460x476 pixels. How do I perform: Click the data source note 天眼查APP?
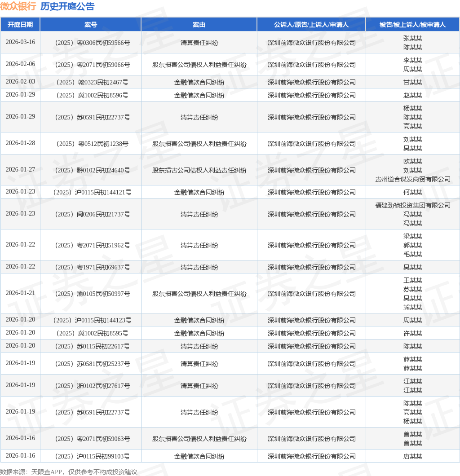pos(48,472)
